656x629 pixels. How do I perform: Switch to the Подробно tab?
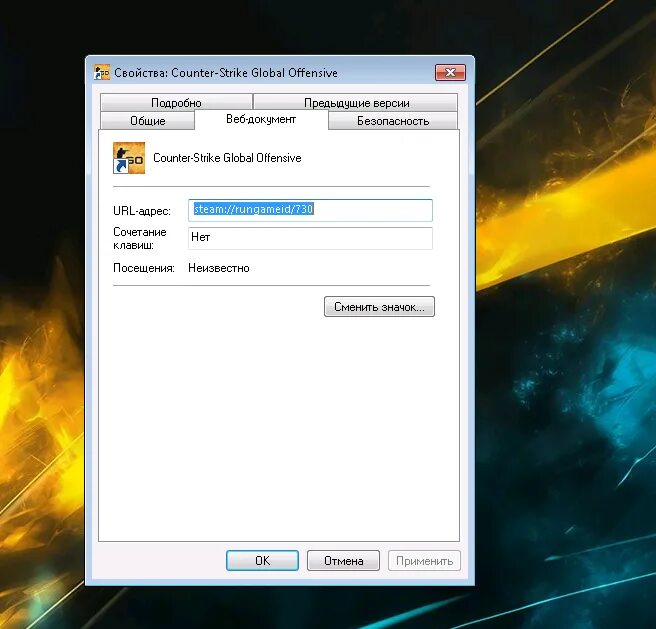(x=176, y=103)
